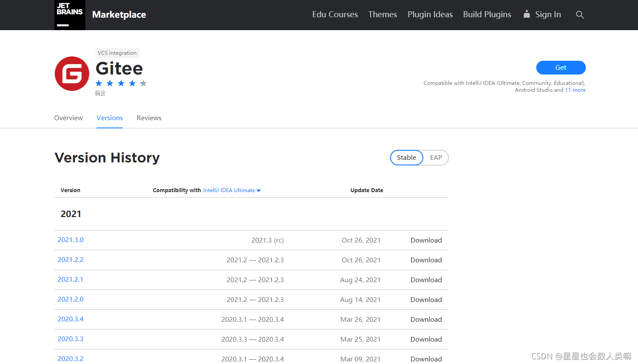Click the 'Aug 24, 2021' update date

click(x=360, y=280)
